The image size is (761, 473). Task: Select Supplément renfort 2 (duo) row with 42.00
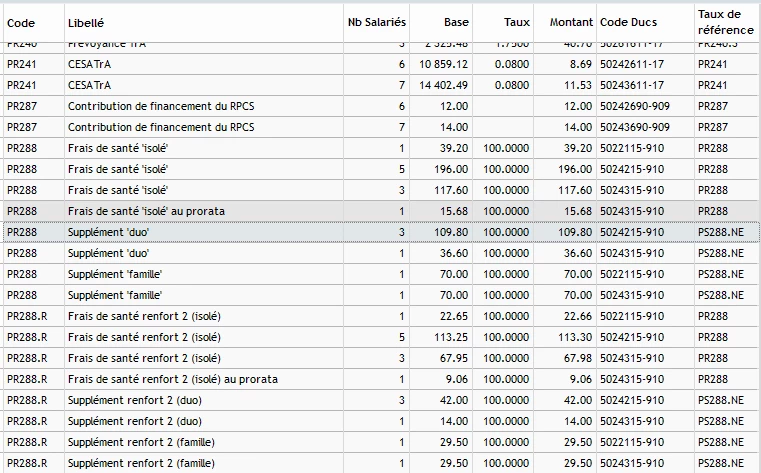(380, 400)
